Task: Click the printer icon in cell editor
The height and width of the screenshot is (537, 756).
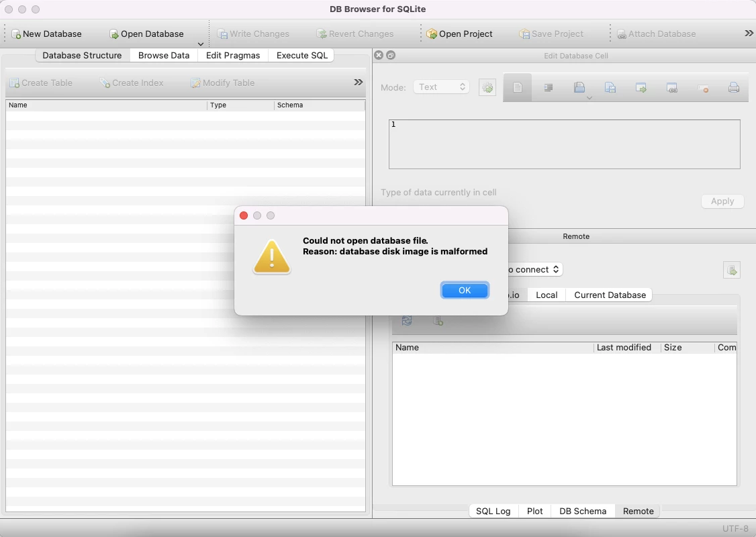Action: [x=733, y=88]
